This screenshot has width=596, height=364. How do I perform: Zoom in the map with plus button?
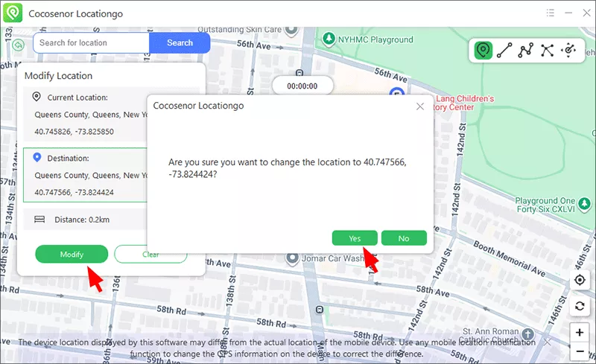[x=580, y=333]
